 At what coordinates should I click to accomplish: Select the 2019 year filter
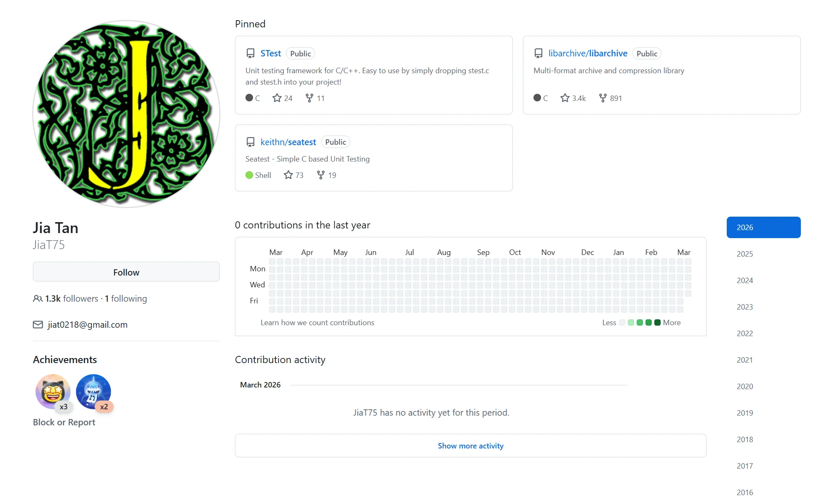[745, 413]
